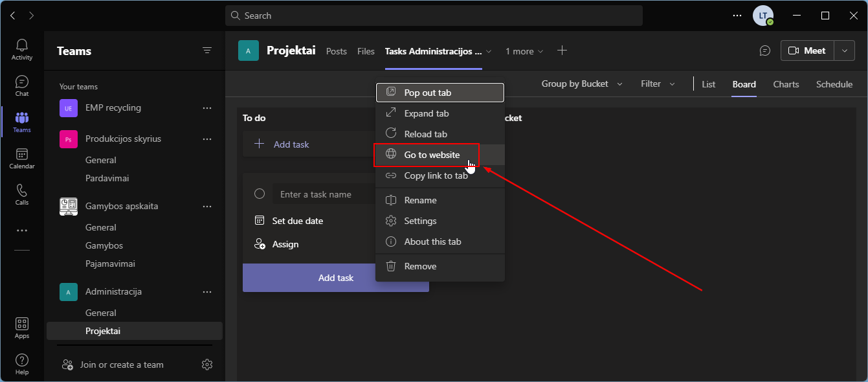
Task: Click the teams list filter icon
Action: point(207,51)
